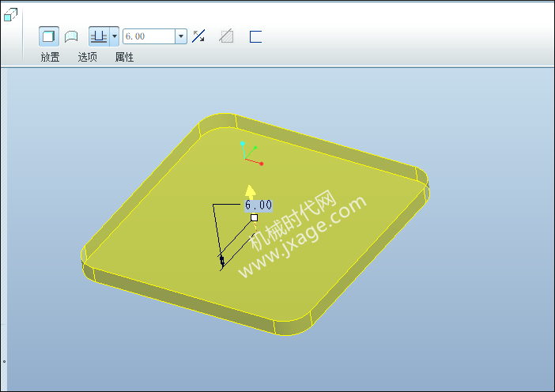The image size is (555, 392).
Task: Select the extrude as surface option
Action: (71, 36)
